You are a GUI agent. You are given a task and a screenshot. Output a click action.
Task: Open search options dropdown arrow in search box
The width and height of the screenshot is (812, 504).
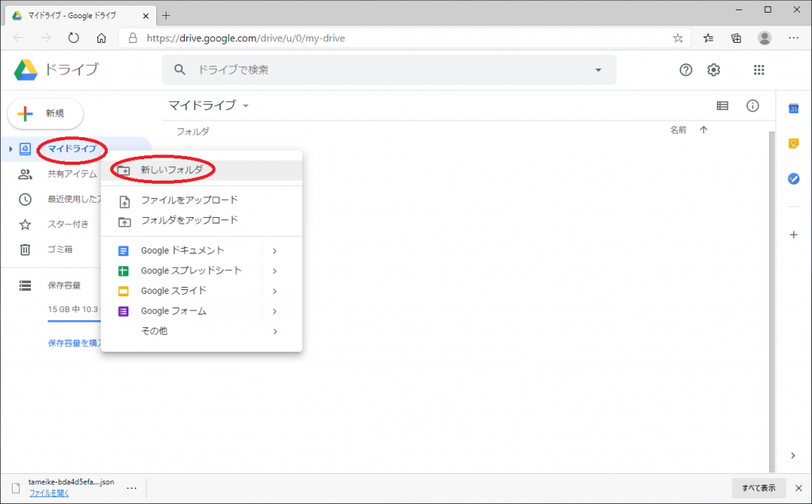(598, 70)
